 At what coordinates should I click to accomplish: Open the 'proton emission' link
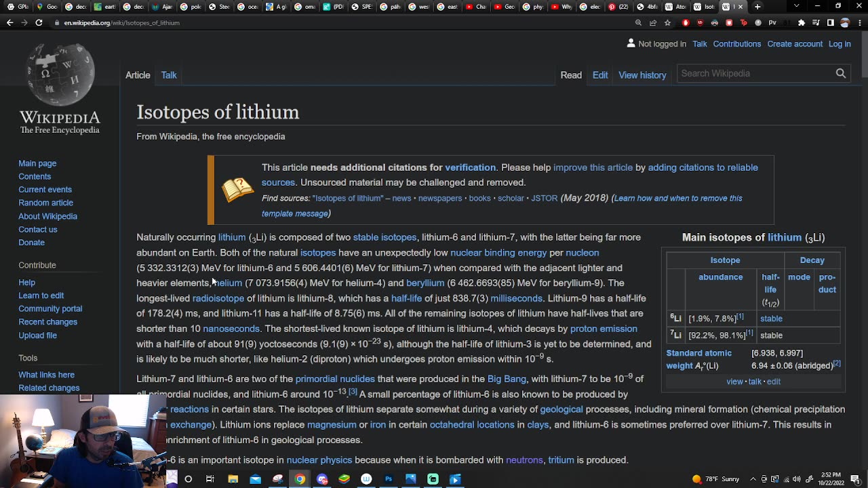(x=604, y=329)
